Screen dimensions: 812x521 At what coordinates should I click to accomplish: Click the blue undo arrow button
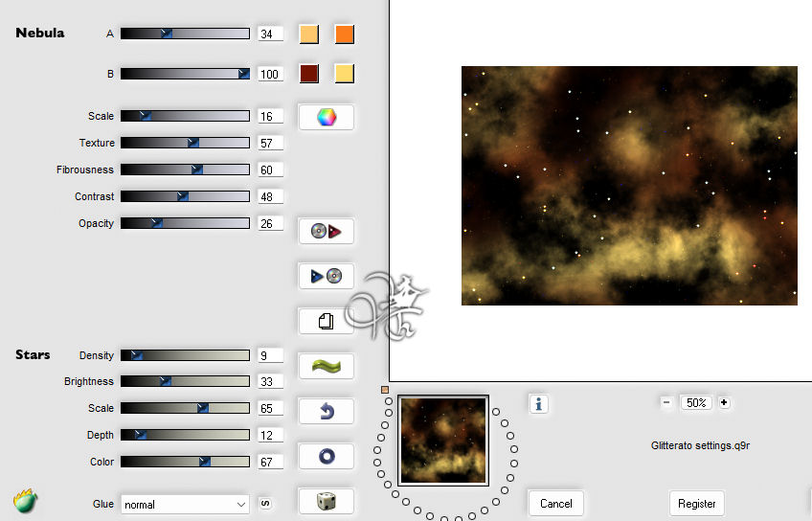(326, 411)
